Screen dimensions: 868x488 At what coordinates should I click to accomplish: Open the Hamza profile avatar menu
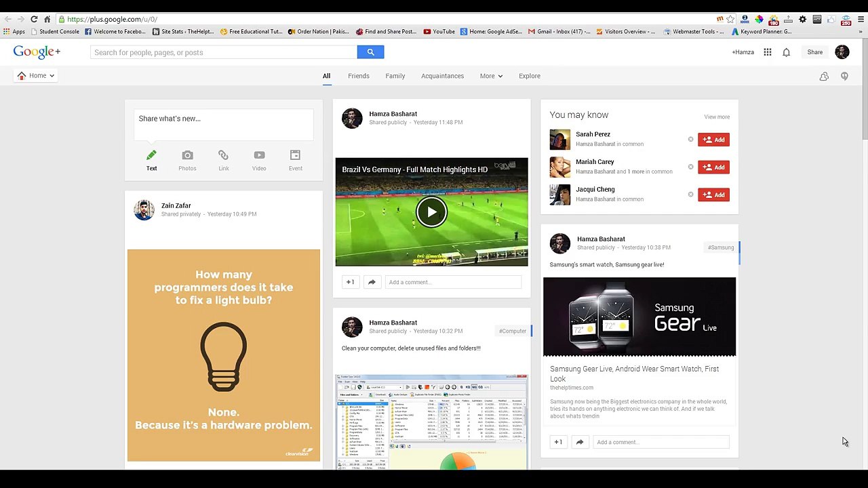[x=842, y=52]
